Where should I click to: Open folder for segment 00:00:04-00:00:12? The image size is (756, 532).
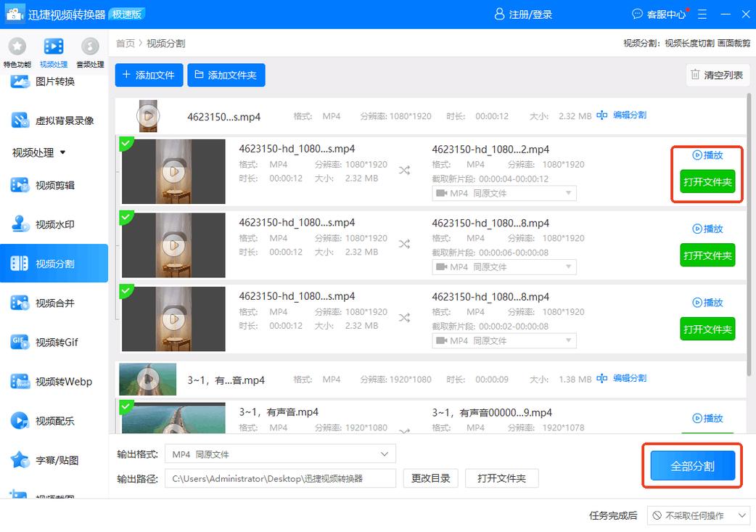coord(707,182)
